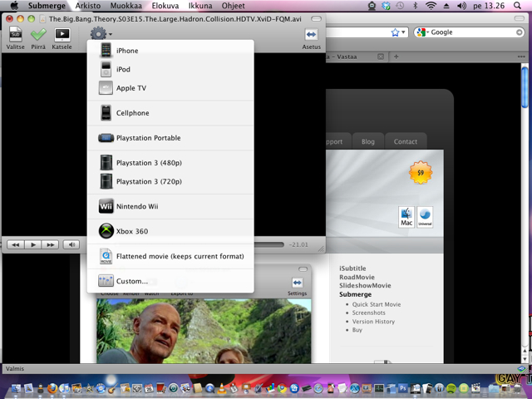
Task: Choose Flattened movie (keeps current format)
Action: coord(170,256)
